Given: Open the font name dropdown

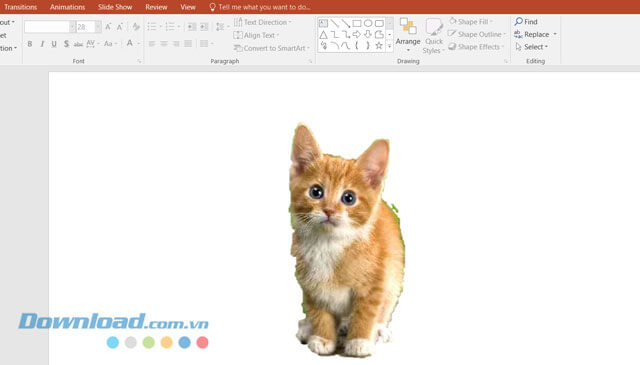Looking at the screenshot, I should coord(72,27).
